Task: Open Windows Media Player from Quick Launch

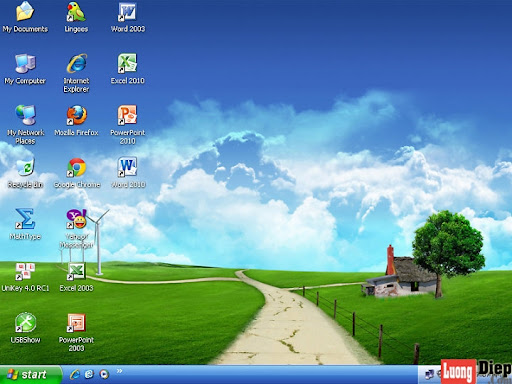Action: (104, 374)
